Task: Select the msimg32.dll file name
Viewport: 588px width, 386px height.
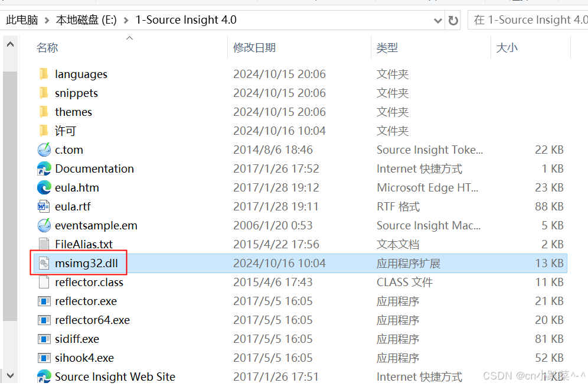Action: coord(86,264)
